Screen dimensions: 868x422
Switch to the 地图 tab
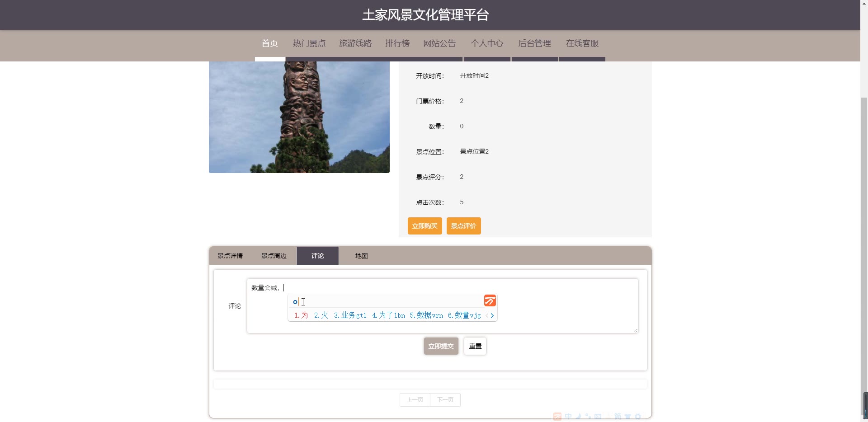click(361, 256)
